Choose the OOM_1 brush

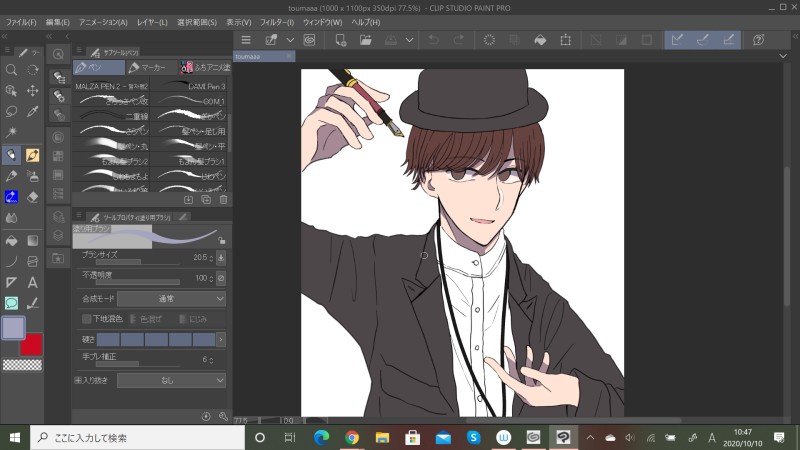coord(190,101)
